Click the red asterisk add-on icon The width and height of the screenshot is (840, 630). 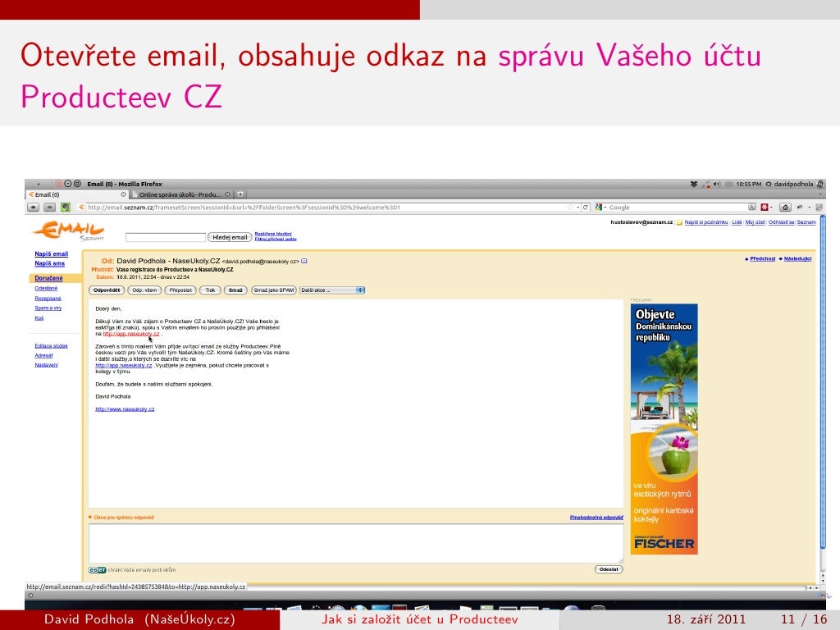(x=765, y=208)
